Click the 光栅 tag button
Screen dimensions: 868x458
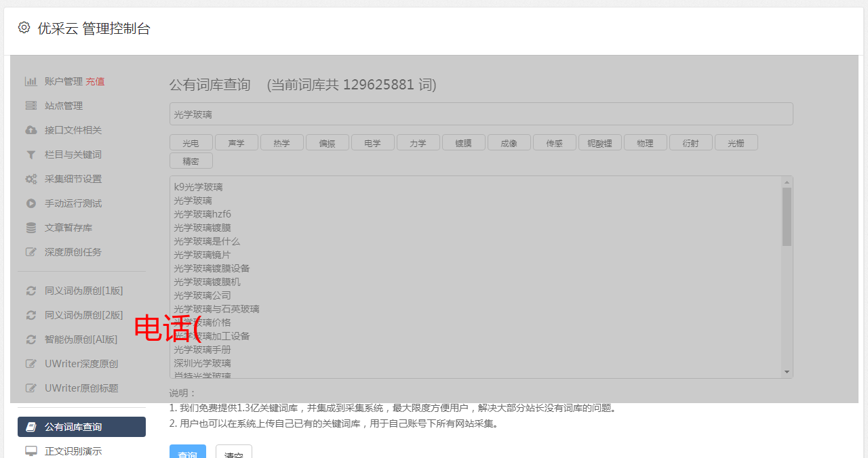coord(736,142)
